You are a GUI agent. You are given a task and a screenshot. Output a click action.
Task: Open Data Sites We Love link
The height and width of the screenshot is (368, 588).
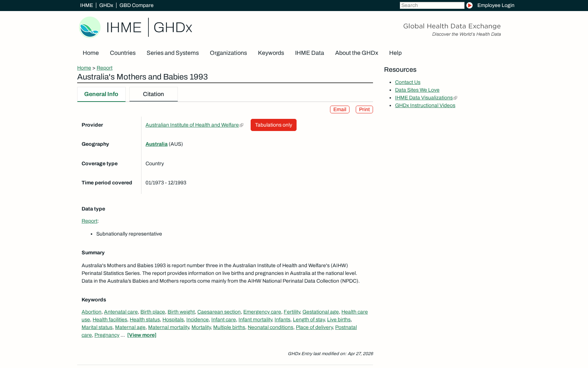pyautogui.click(x=417, y=90)
